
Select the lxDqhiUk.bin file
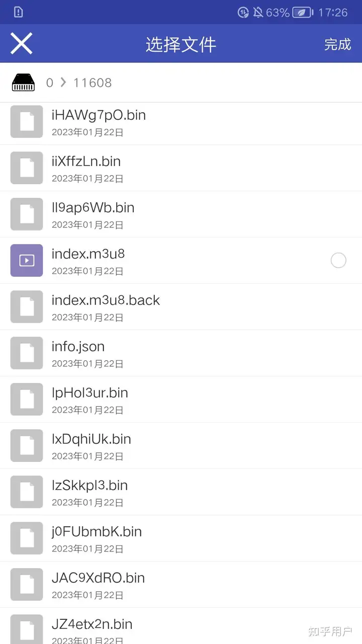[x=181, y=446]
